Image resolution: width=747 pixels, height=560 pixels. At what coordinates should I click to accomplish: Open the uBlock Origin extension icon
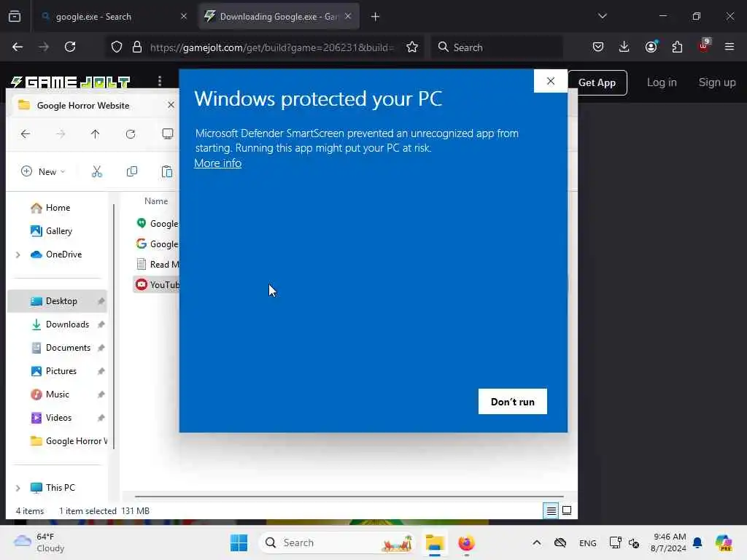pos(704,46)
